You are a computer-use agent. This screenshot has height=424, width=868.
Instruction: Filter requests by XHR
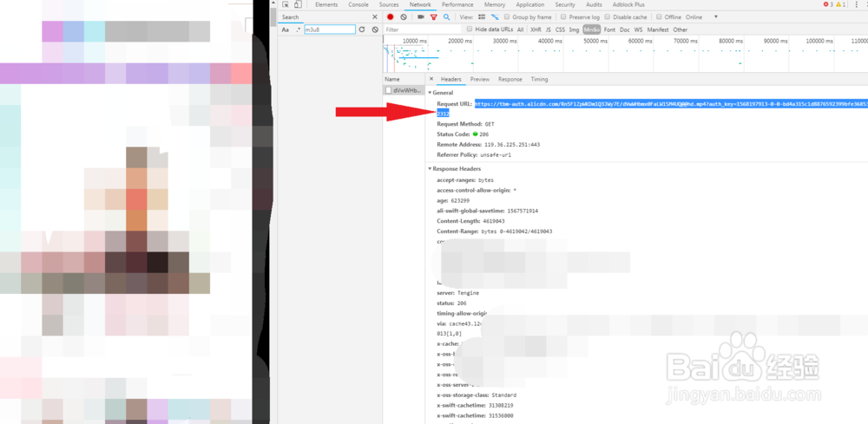click(x=536, y=29)
